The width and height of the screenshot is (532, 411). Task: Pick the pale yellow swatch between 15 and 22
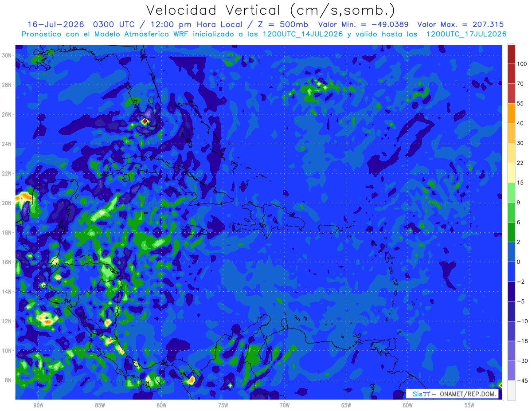click(x=511, y=172)
